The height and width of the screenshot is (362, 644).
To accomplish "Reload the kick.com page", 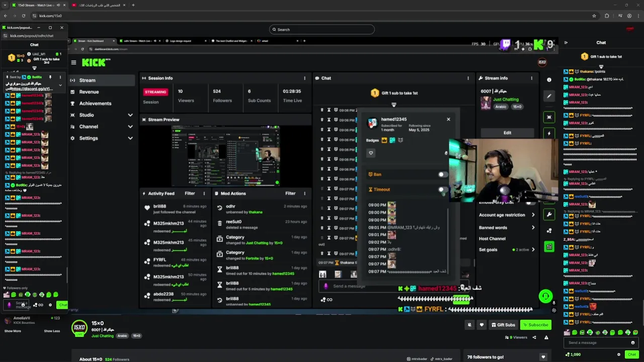I will coord(24,16).
